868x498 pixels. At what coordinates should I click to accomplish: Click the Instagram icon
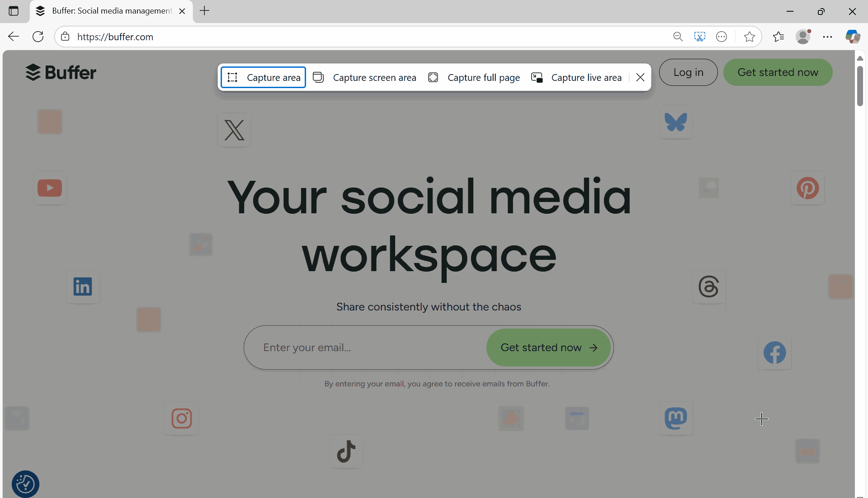tap(181, 418)
